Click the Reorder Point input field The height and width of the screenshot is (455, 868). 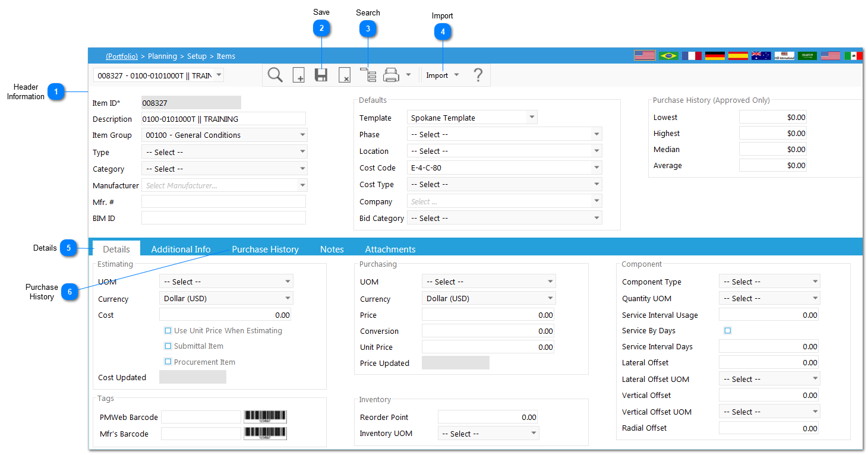488,417
